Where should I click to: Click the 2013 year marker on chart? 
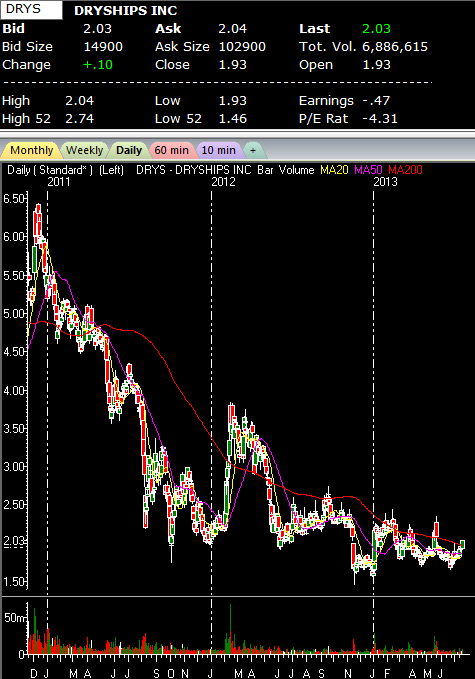click(x=385, y=182)
